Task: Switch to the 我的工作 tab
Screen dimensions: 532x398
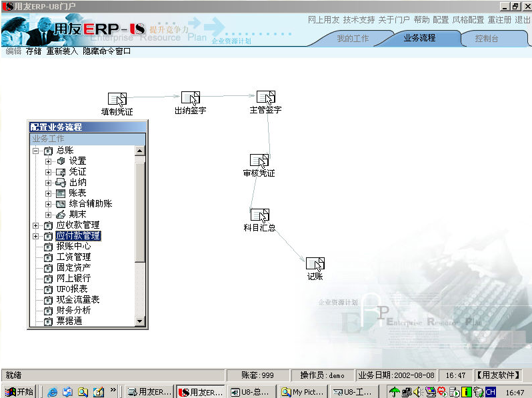Action: (353, 39)
